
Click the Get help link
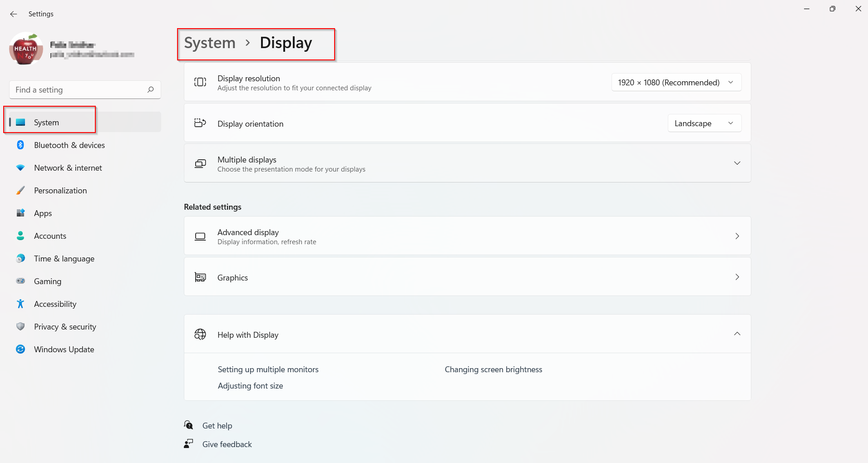217,426
